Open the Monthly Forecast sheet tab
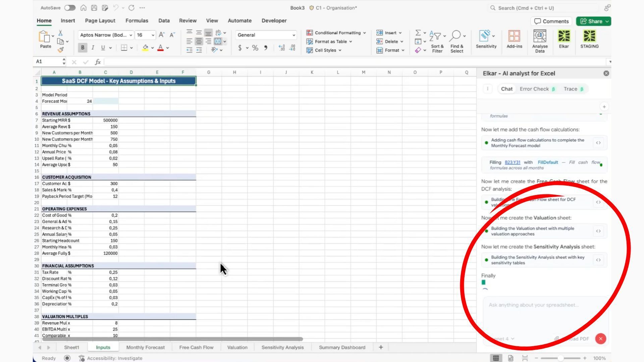Image resolution: width=644 pixels, height=362 pixels. pos(145,347)
